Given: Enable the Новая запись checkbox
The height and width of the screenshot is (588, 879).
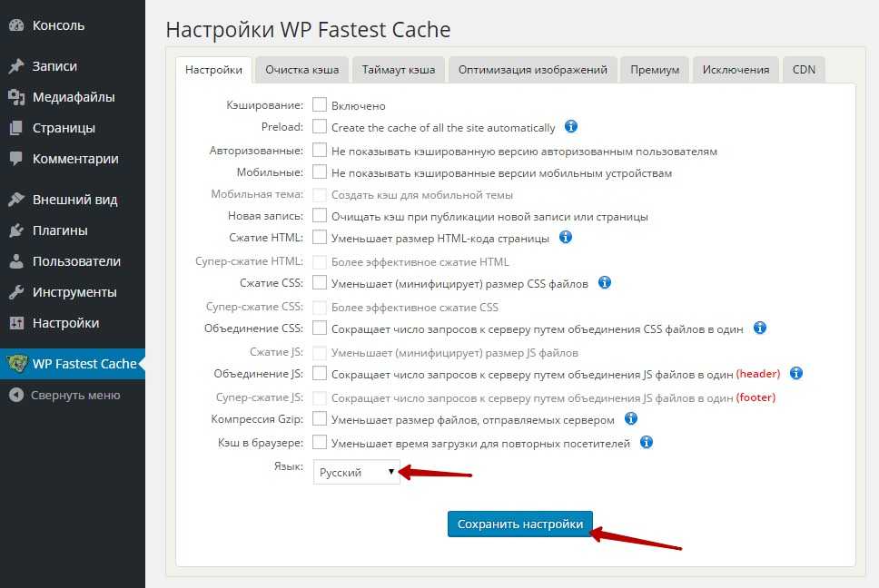Looking at the screenshot, I should point(320,216).
